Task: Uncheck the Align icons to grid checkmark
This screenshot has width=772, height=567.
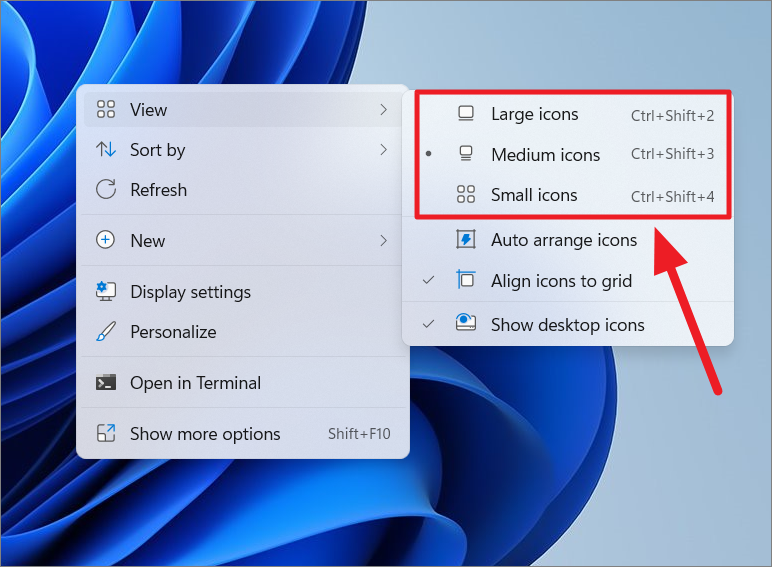Action: click(x=428, y=280)
